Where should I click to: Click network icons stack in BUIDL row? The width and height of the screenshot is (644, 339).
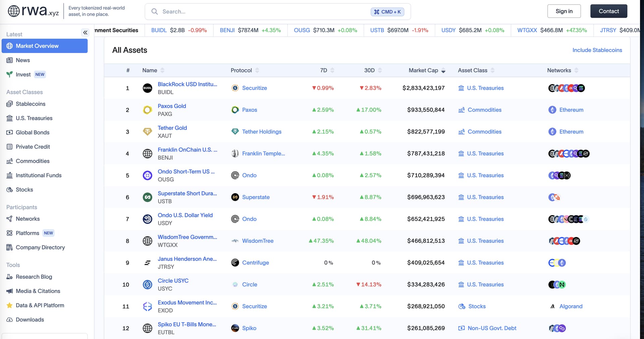point(567,88)
